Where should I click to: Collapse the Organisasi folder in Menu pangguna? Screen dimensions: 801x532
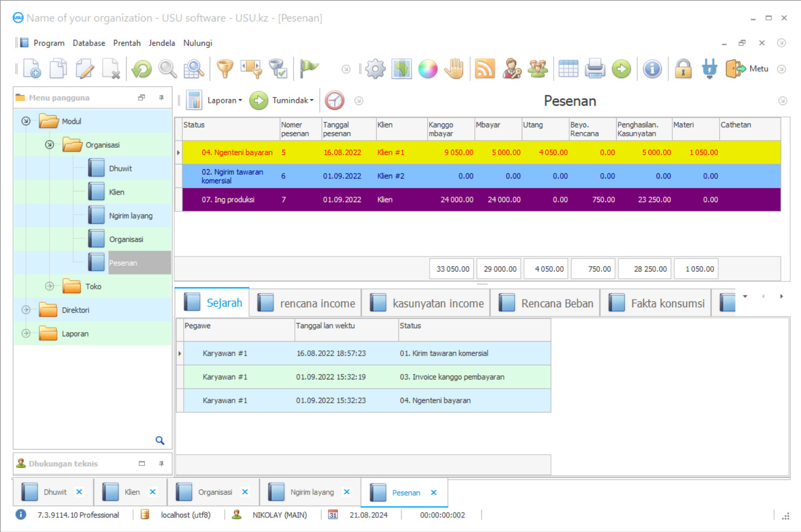point(49,144)
